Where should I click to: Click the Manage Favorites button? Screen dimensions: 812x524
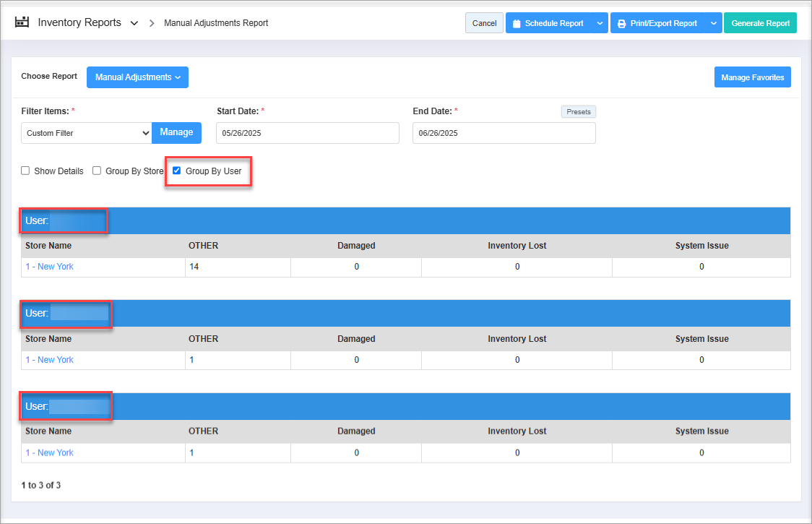click(x=752, y=77)
